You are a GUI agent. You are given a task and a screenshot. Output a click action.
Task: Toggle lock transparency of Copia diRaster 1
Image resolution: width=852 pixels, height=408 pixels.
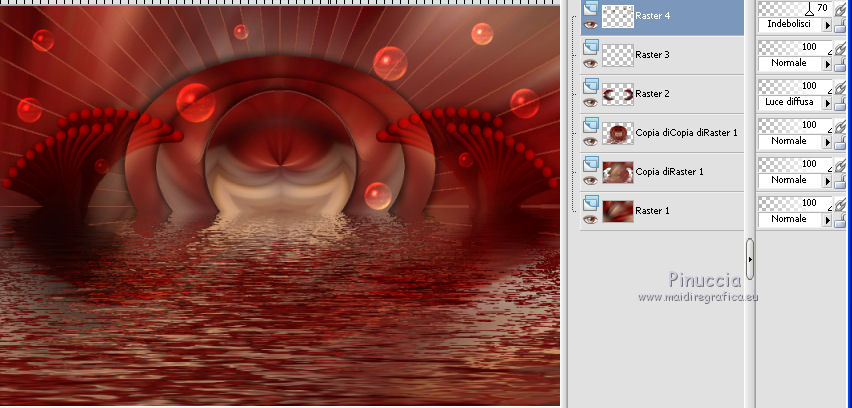tap(840, 181)
